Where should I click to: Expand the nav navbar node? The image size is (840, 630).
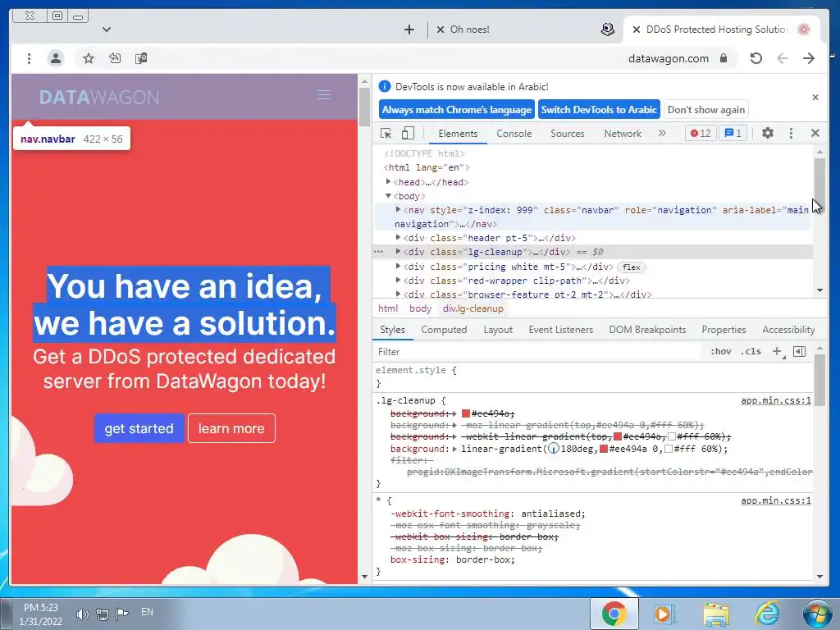point(398,210)
